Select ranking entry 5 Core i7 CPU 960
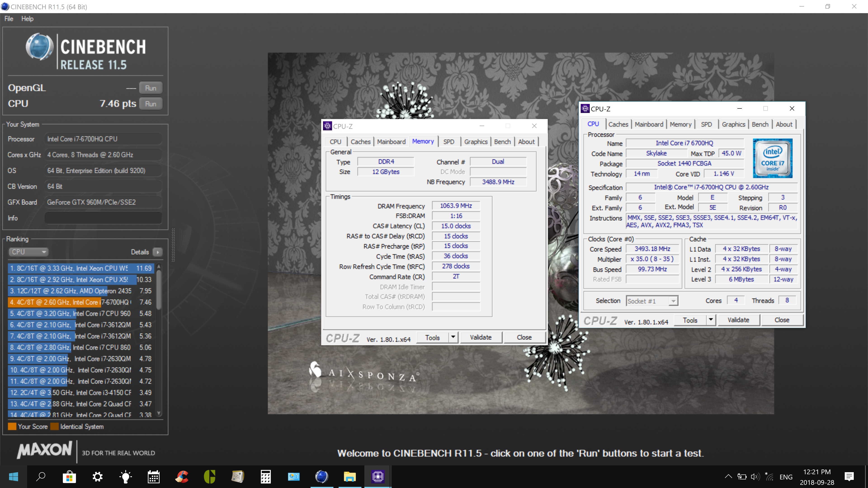Image resolution: width=868 pixels, height=488 pixels. point(81,313)
